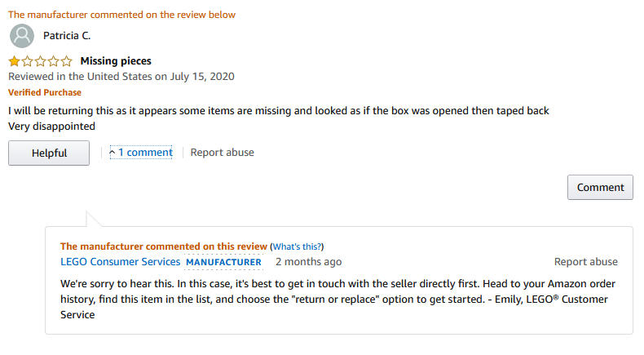Click the filled first rating star
Image resolution: width=644 pixels, height=355 pixels.
pos(15,61)
